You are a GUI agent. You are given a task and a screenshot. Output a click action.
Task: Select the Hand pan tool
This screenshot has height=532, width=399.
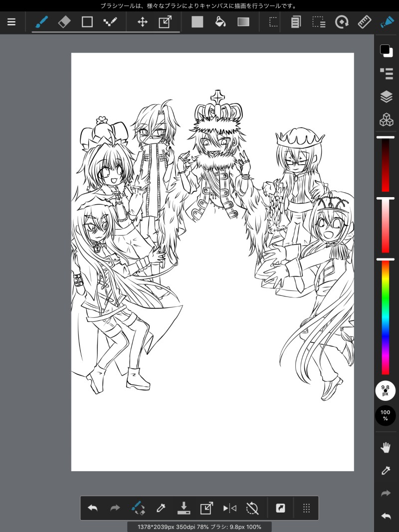(386, 448)
